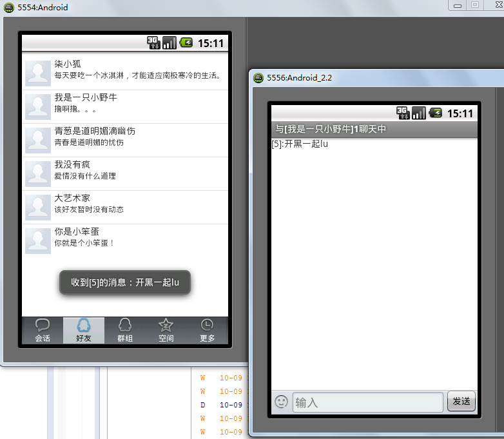Switch to the 群组 groups tab
Screen dimensions: 504x439
coord(125,330)
